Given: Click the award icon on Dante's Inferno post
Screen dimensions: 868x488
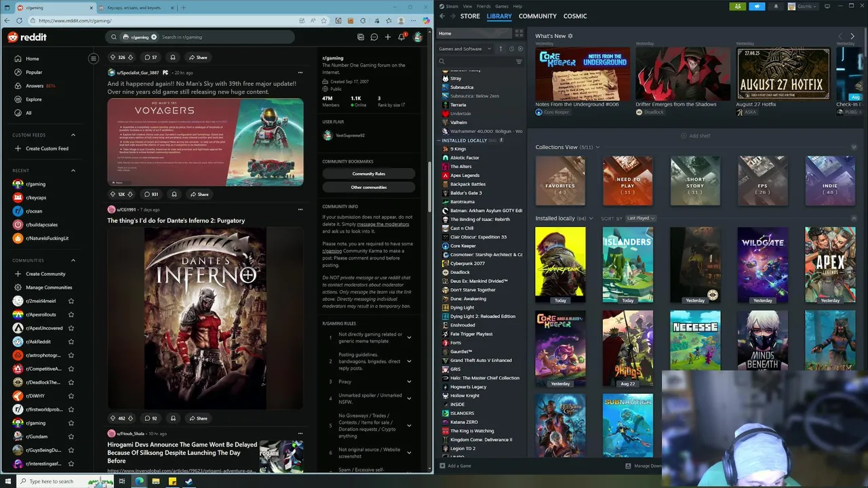Looking at the screenshot, I should [173, 418].
